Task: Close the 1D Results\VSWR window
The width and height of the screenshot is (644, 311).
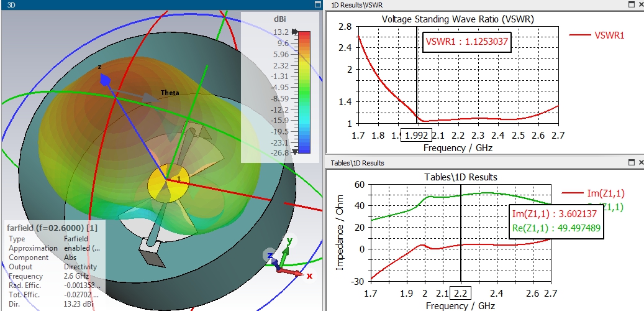Action: (641, 4)
